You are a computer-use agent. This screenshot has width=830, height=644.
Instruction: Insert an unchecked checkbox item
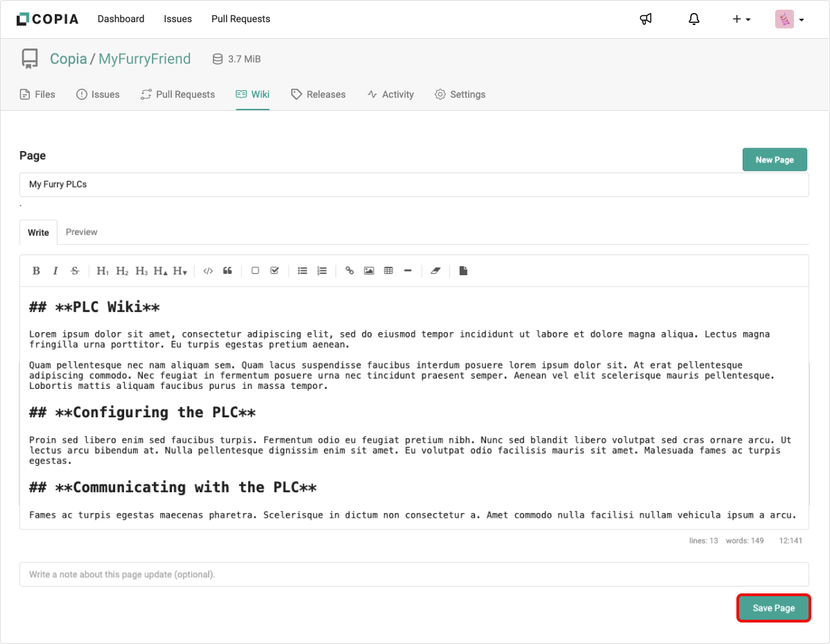[x=255, y=271]
